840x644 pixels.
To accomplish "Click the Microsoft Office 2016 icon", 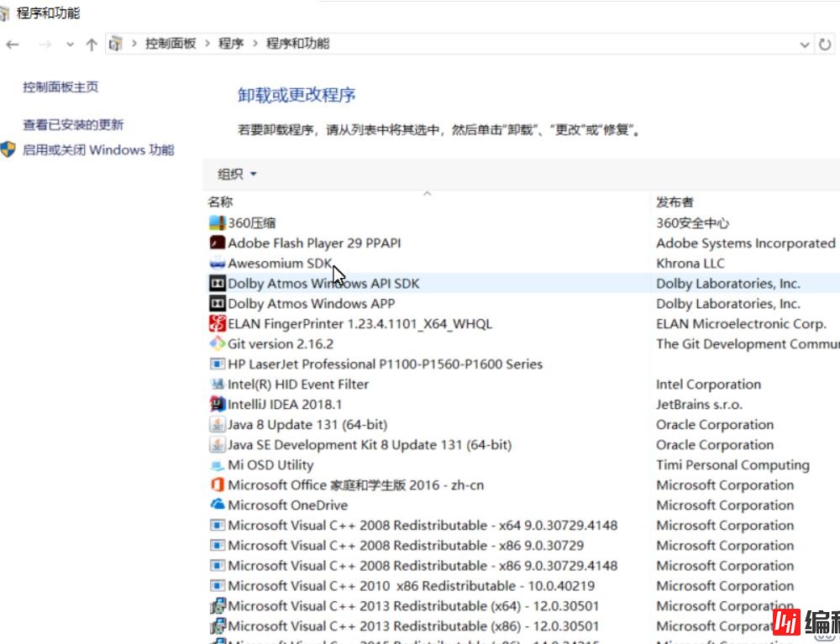I will pos(218,484).
